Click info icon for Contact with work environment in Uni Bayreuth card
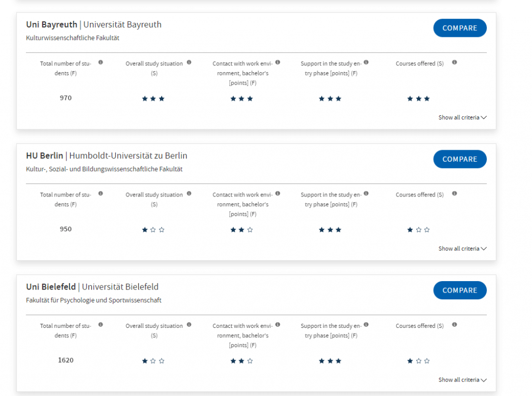532x396 pixels. 278,62
